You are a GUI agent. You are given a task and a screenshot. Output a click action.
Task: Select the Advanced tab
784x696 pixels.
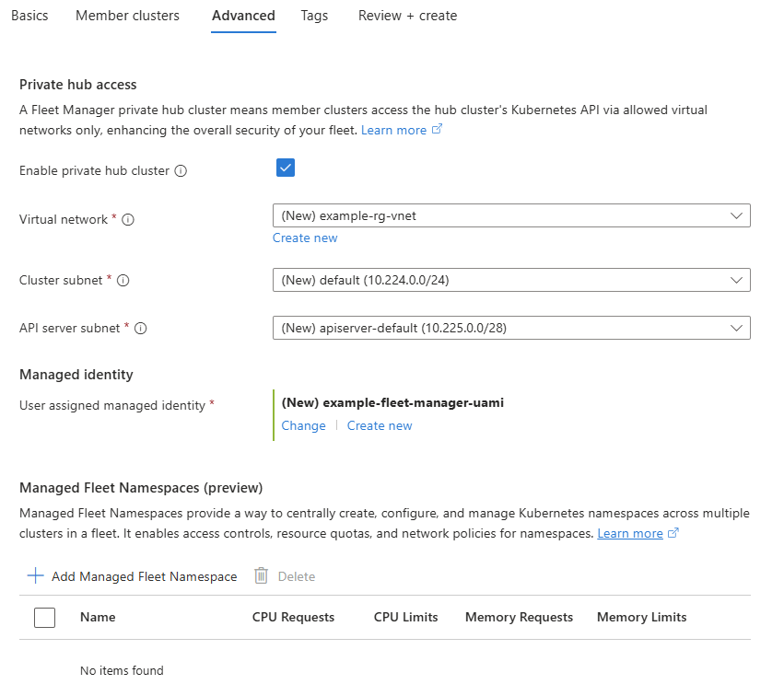[x=243, y=16]
